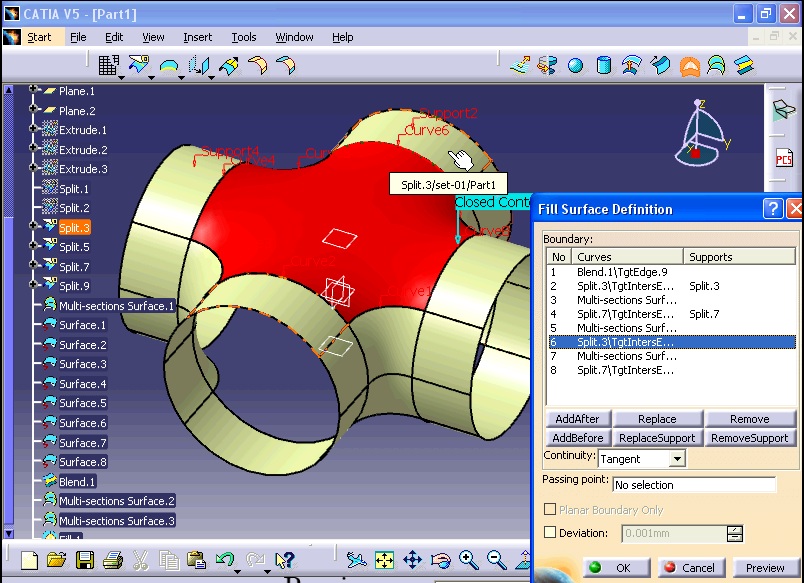Click the Paste clipboard icon
Viewport: 804px width, 583px height.
(196, 560)
